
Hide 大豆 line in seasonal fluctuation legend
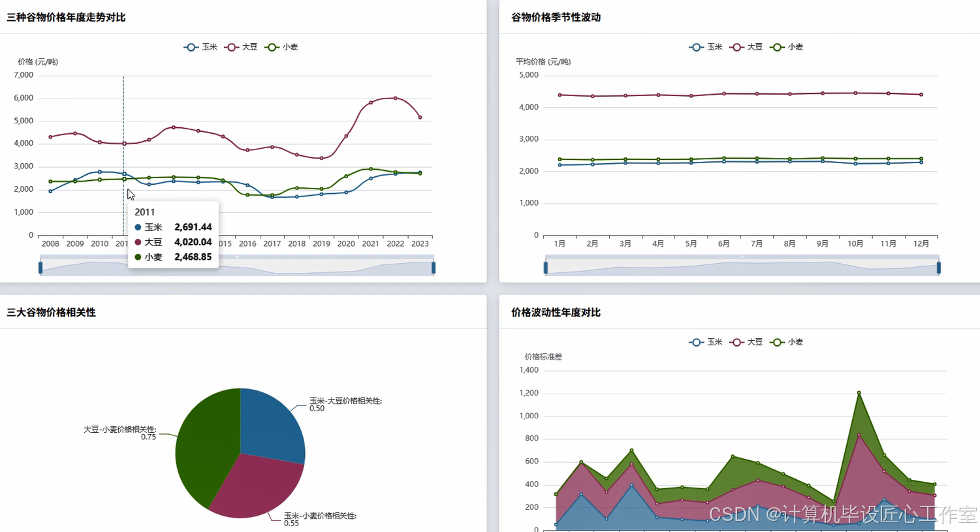[x=746, y=47]
